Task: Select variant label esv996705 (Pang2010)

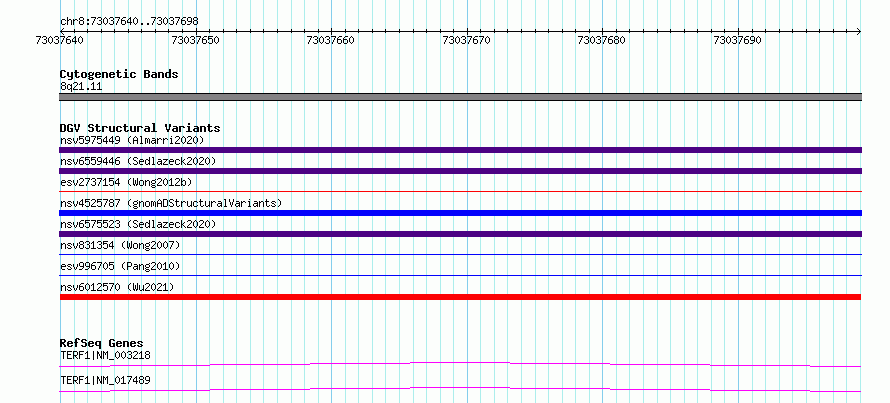Action: pyautogui.click(x=120, y=266)
